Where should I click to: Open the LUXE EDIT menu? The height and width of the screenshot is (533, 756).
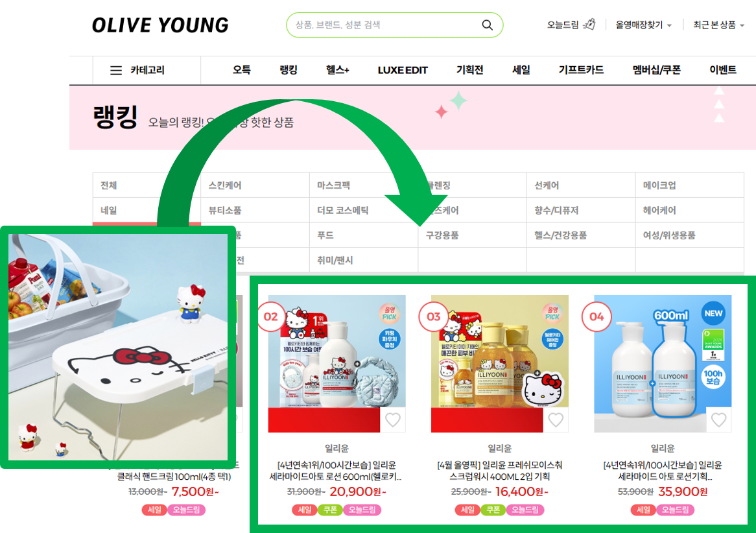(403, 71)
